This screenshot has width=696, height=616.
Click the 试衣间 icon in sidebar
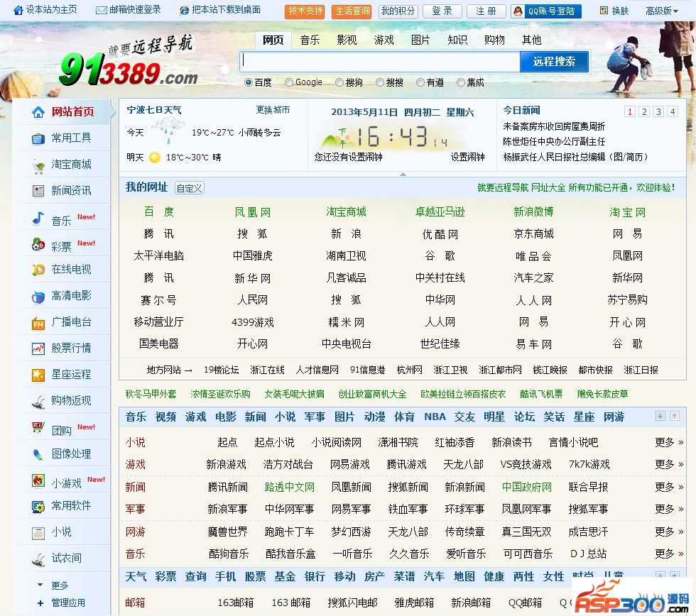tap(38, 559)
